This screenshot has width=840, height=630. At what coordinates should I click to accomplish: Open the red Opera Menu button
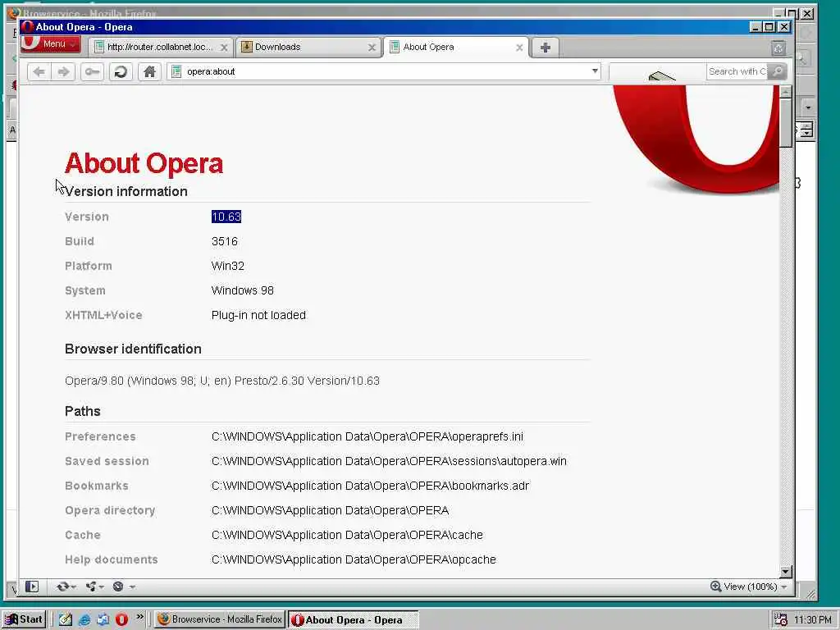coord(50,44)
